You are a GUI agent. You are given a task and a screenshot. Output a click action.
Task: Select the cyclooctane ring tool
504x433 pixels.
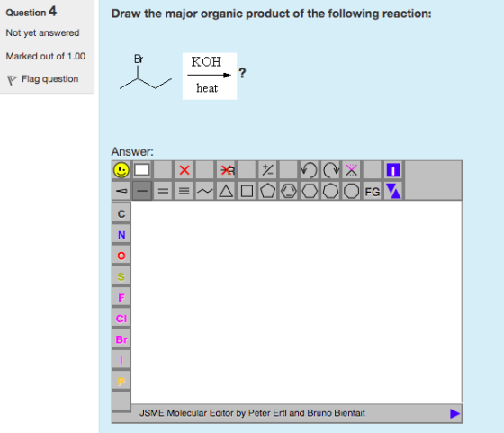(x=351, y=191)
